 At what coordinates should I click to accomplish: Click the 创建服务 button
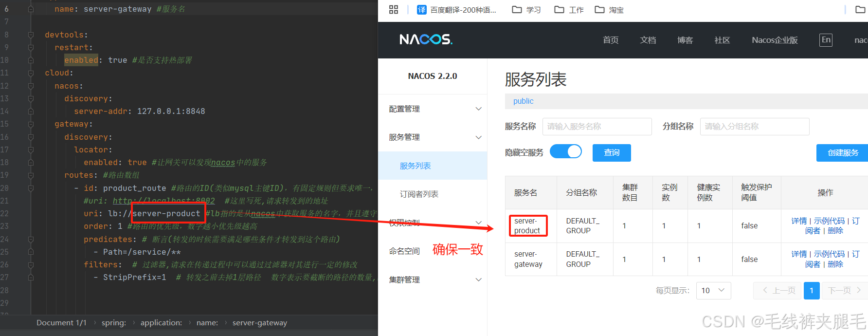click(843, 152)
